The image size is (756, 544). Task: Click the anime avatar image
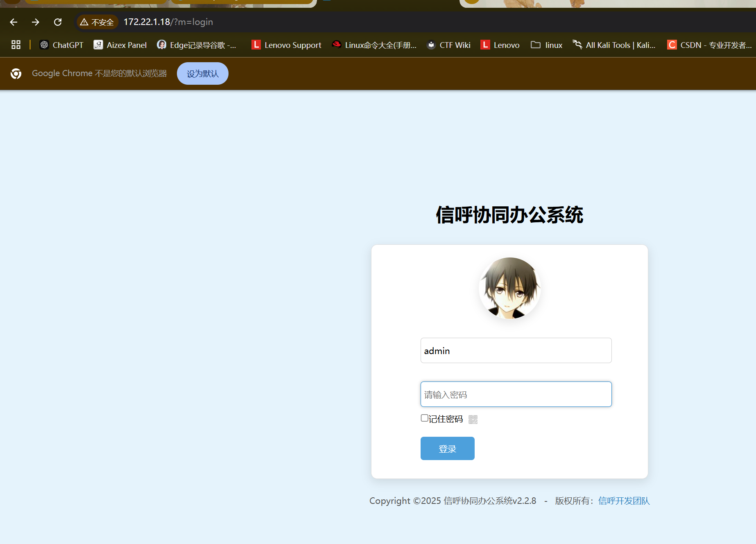(x=509, y=288)
